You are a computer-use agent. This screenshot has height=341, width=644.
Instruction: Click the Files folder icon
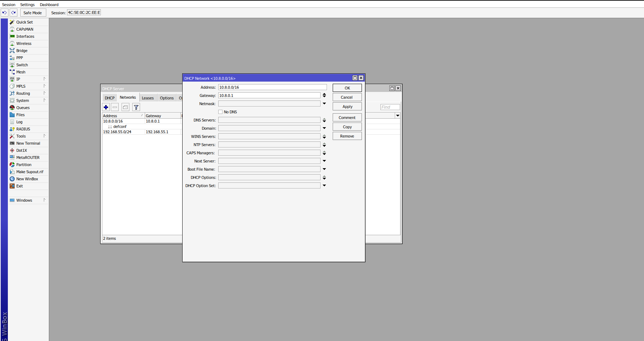pos(12,115)
